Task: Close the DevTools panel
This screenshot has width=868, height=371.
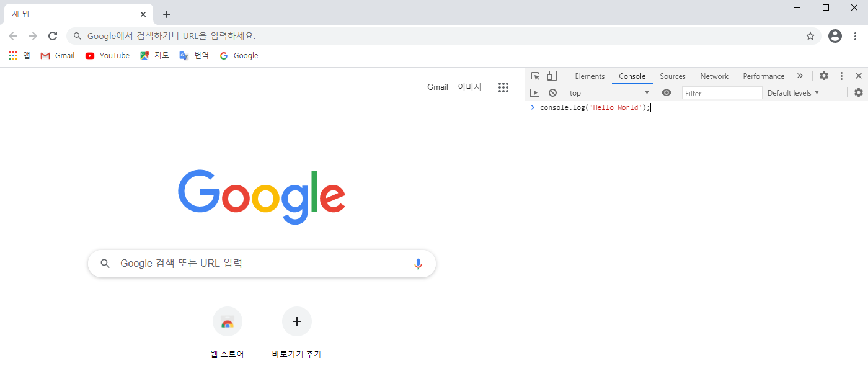Action: [859, 76]
